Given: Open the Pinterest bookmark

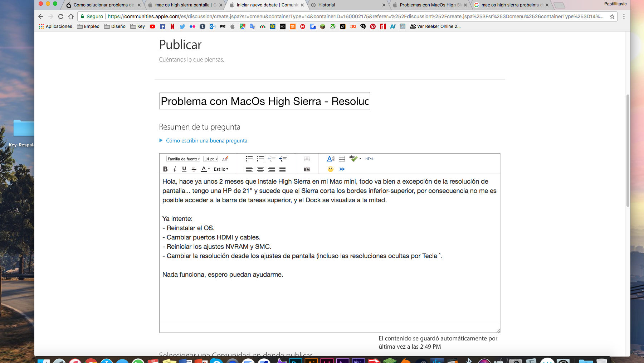Looking at the screenshot, I should [373, 26].
